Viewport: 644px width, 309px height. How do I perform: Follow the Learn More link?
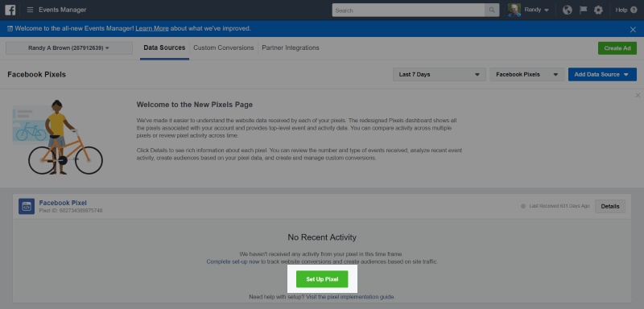coord(152,29)
